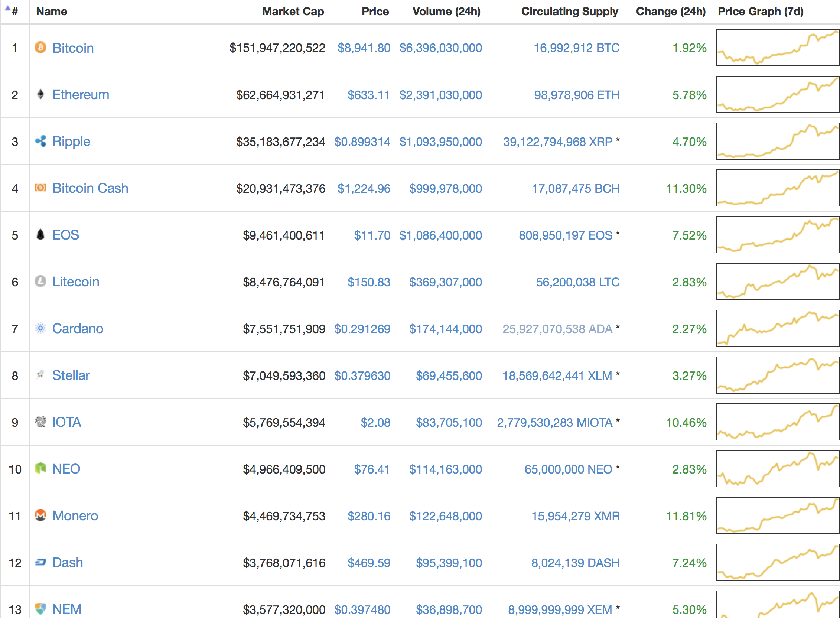The image size is (840, 618).
Task: Click the Ripple logo icon
Action: pos(40,141)
